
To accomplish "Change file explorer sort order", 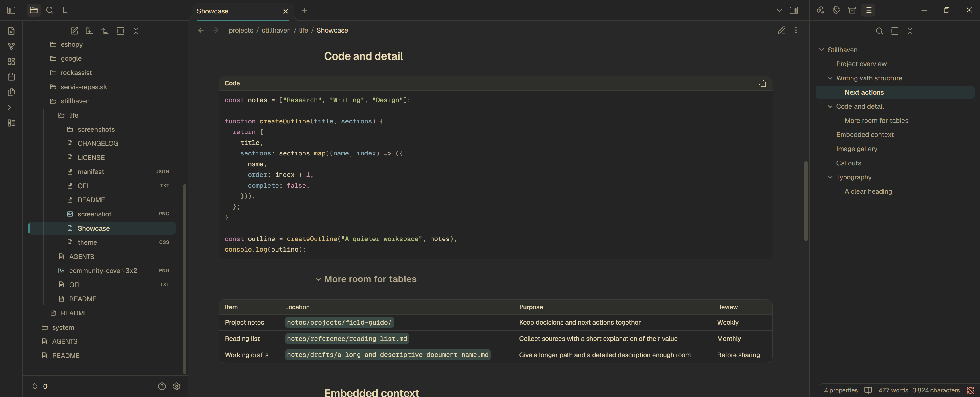I will click(105, 31).
